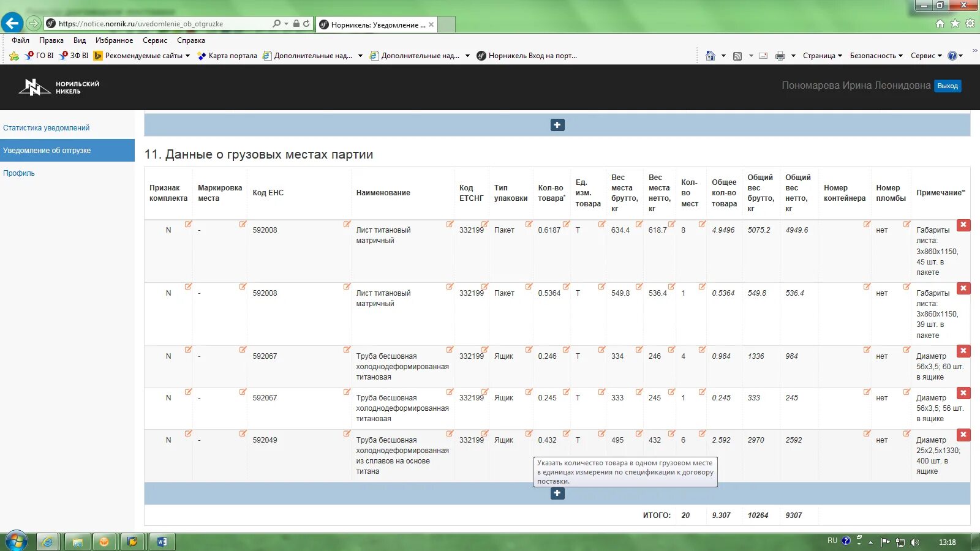Image resolution: width=980 pixels, height=551 pixels.
Task: Open Windows Start button
Action: click(16, 541)
